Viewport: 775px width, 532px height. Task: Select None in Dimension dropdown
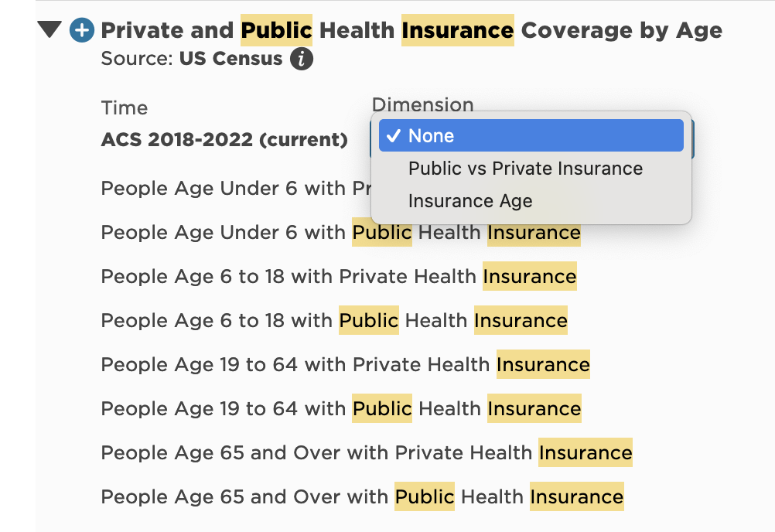click(531, 135)
